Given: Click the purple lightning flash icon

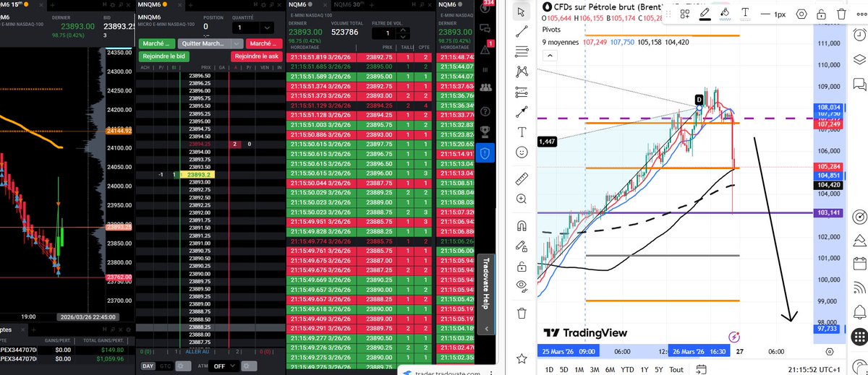Looking at the screenshot, I should point(735,337).
